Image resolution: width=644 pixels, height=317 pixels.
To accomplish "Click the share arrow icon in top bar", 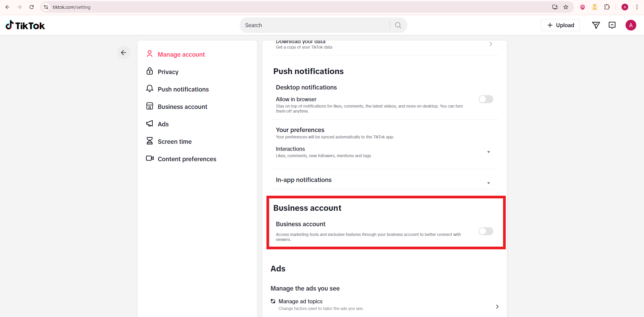I will [x=596, y=25].
